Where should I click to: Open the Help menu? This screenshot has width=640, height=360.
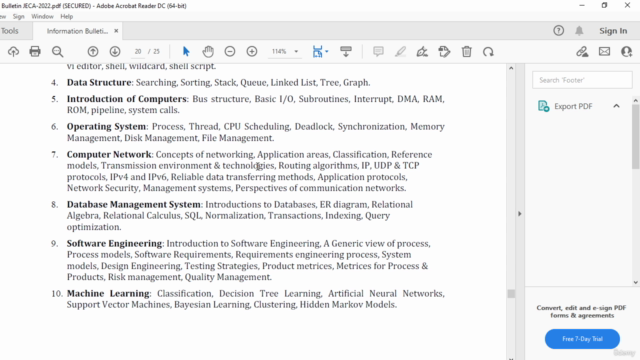click(67, 16)
